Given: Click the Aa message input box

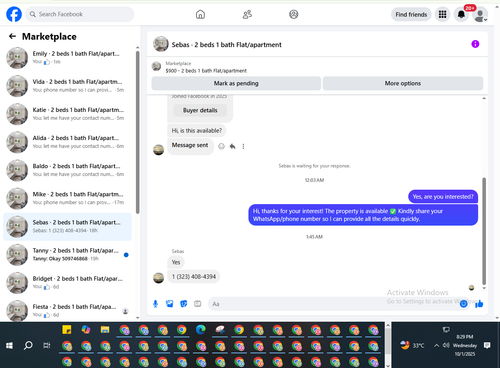Looking at the screenshot, I should pyautogui.click(x=333, y=304).
